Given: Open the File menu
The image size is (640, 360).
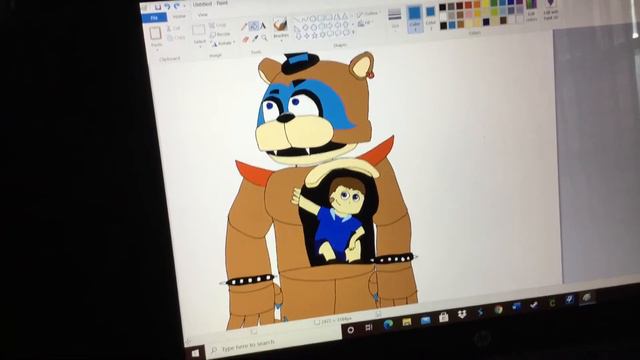Looking at the screenshot, I should (154, 18).
